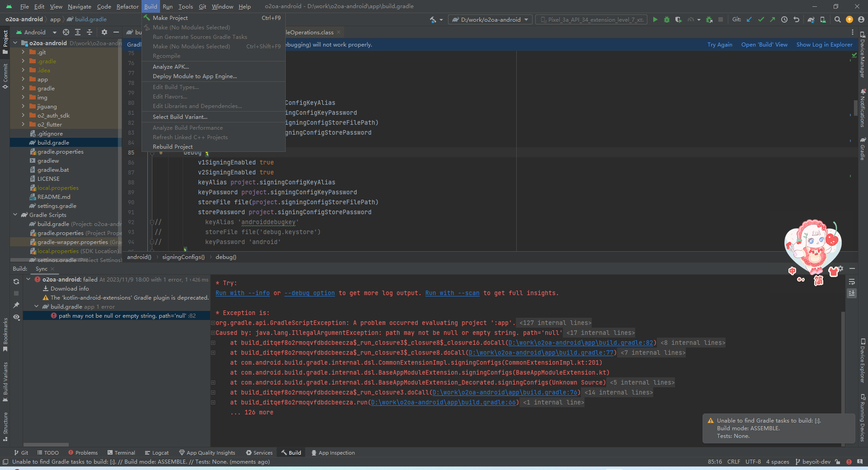Expand the app folder in project tree
Image resolution: width=868 pixels, height=470 pixels.
pos(23,79)
